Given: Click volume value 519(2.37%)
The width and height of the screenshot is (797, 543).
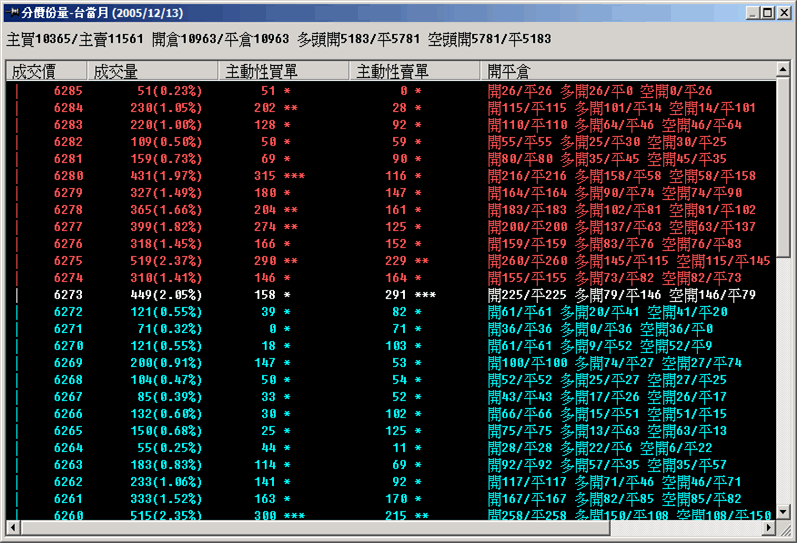Looking at the screenshot, I should click(166, 261).
